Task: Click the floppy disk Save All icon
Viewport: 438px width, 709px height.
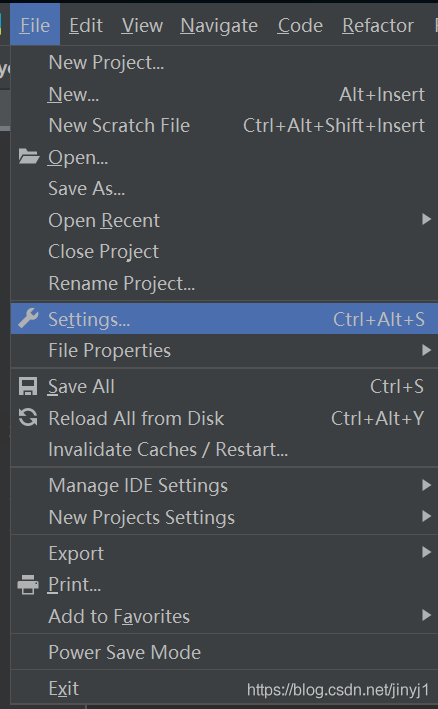Action: tap(28, 387)
